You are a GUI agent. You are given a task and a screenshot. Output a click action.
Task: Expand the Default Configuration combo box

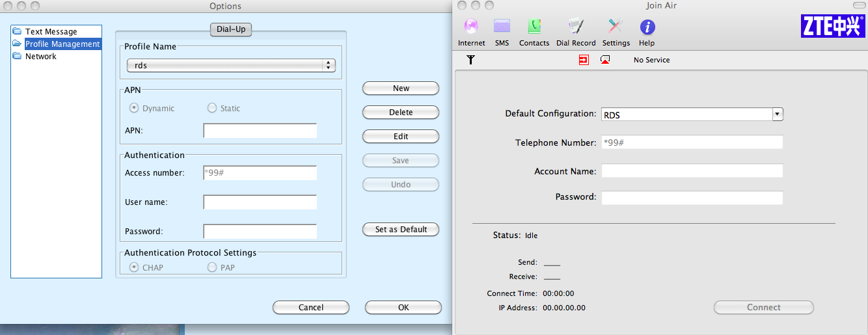pos(777,114)
